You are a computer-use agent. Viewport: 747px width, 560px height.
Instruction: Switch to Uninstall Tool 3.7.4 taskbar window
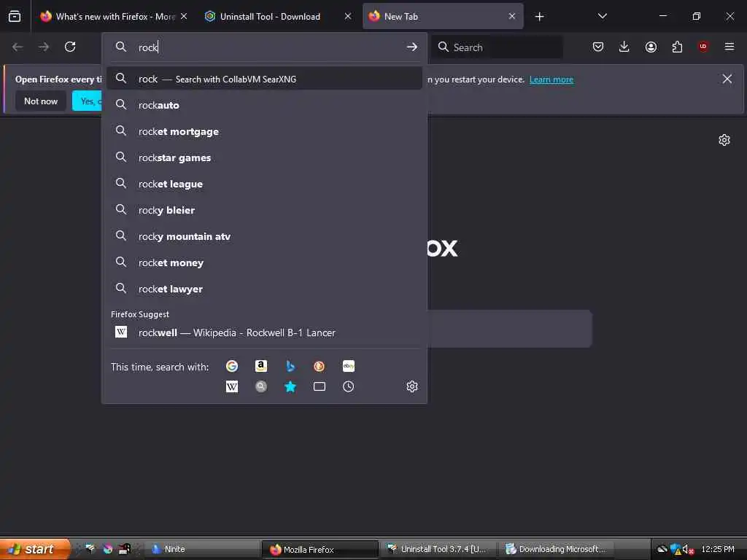pos(438,549)
